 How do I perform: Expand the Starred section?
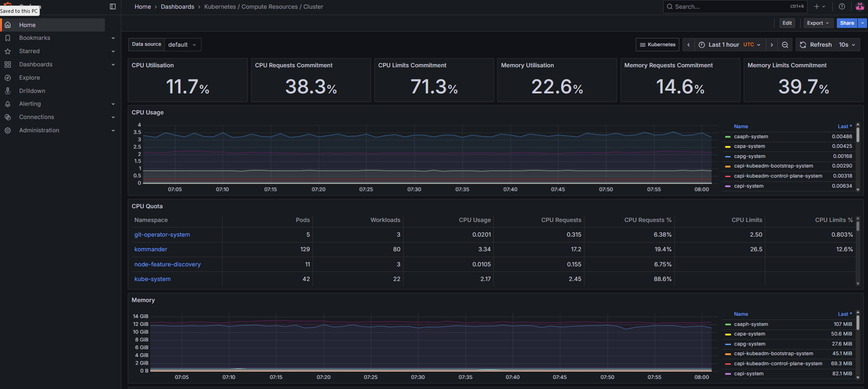click(113, 51)
